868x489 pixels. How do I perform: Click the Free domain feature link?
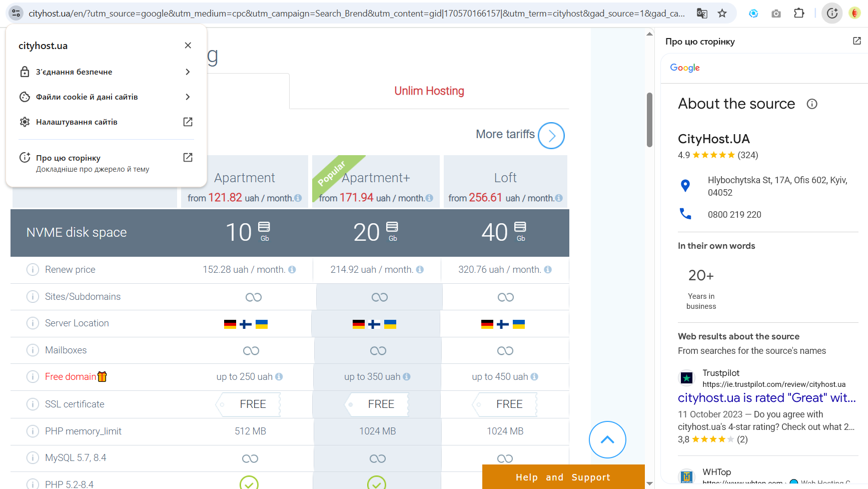71,377
